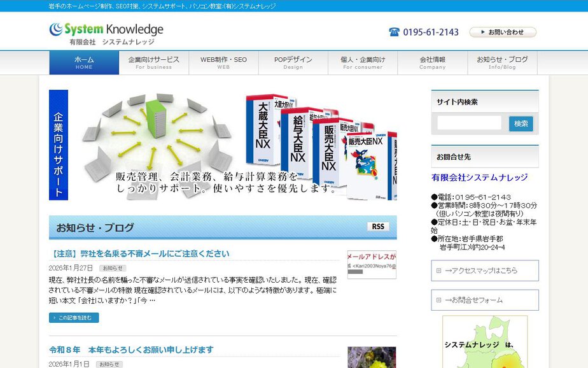Click 所在地:岩手県岩手郡 address text
This screenshot has width=588, height=368.
pos(467,239)
